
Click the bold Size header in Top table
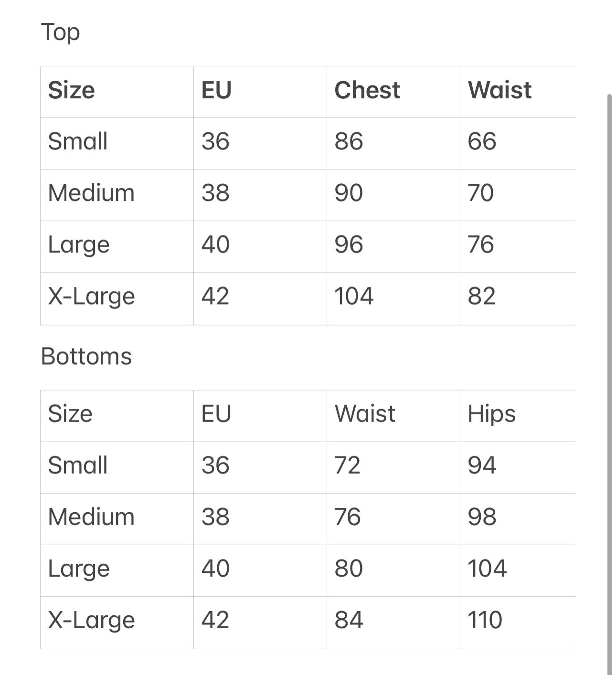click(x=72, y=90)
